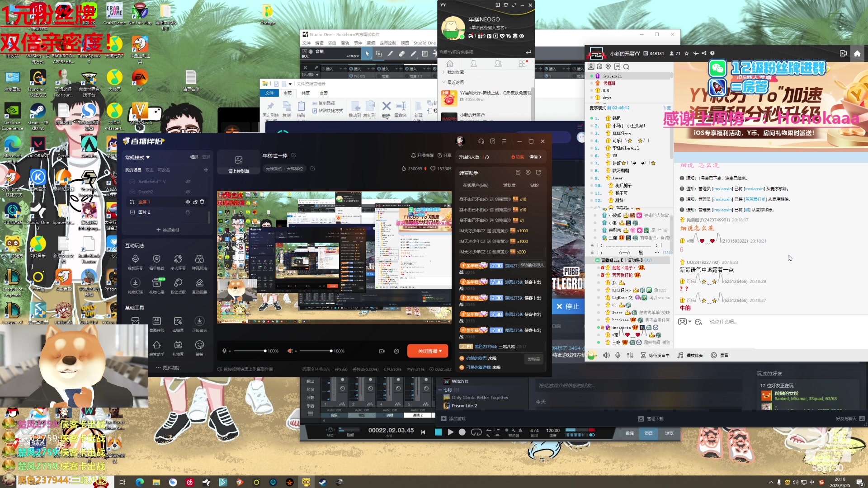Click 下麦 link in YY mic queue
The image size is (868, 488).
click(667, 108)
